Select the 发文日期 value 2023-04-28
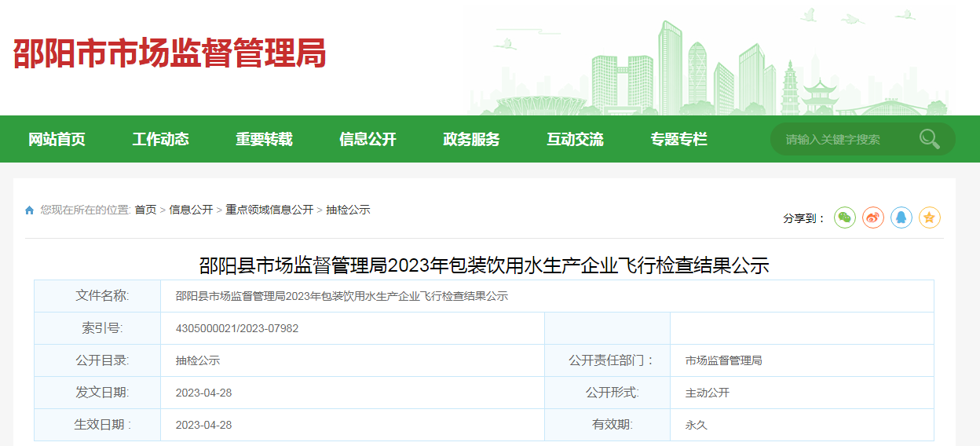Image resolution: width=980 pixels, height=446 pixels. coord(203,393)
